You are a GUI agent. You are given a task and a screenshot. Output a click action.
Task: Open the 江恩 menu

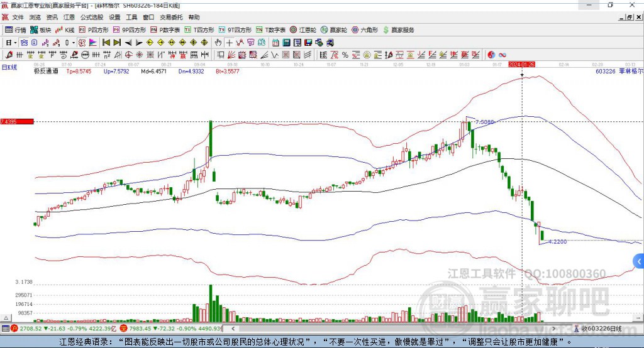point(69,17)
